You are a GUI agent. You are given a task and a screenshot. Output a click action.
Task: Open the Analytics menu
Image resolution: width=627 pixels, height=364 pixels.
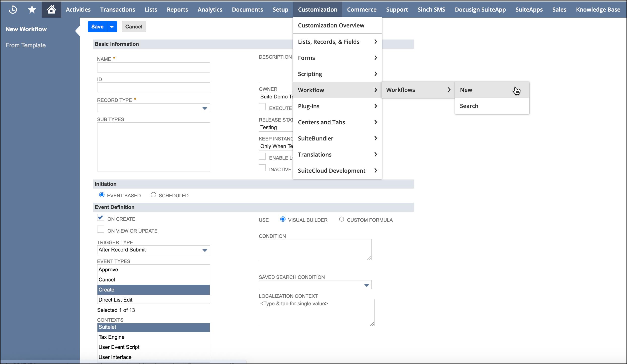click(210, 9)
